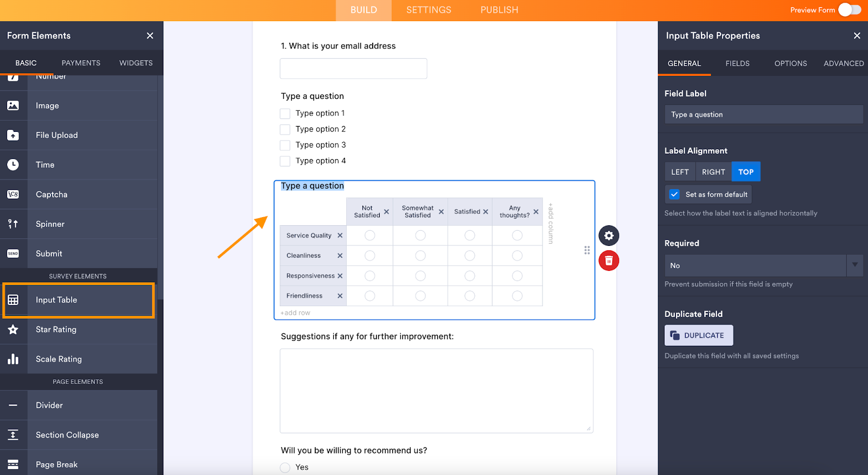Remove the Cleanliness row
This screenshot has width=868, height=475.
(340, 256)
